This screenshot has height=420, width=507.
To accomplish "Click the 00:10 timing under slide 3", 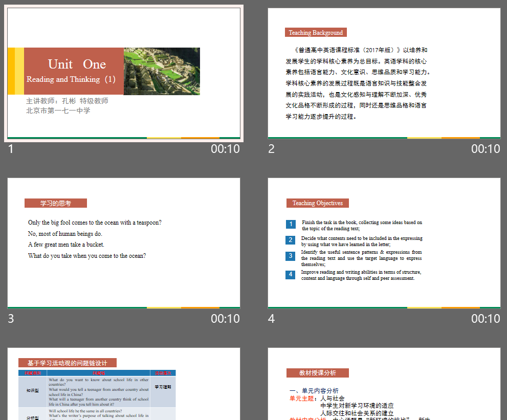I will click(225, 319).
